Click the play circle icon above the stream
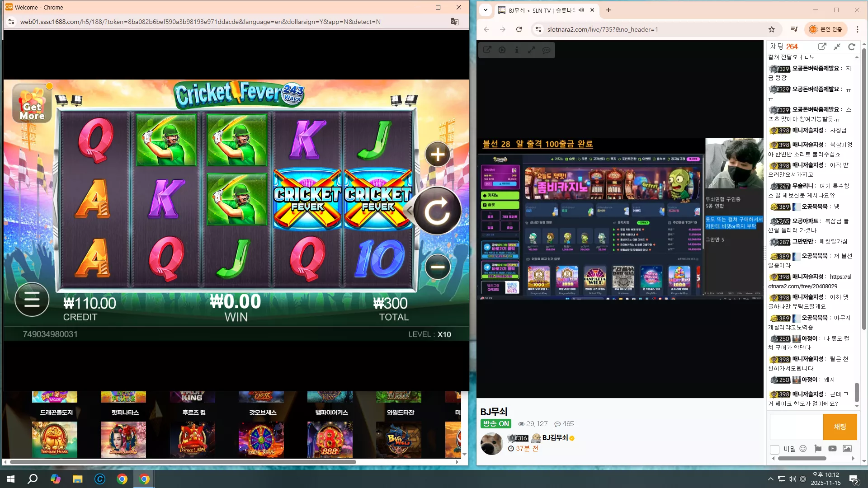This screenshot has width=868, height=488. point(502,50)
